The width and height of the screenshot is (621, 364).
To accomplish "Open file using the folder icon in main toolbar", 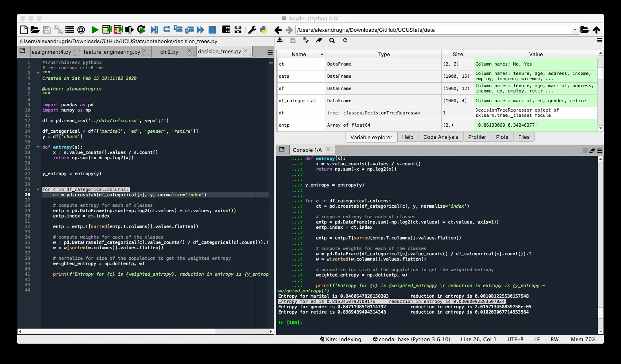I will click(35, 30).
